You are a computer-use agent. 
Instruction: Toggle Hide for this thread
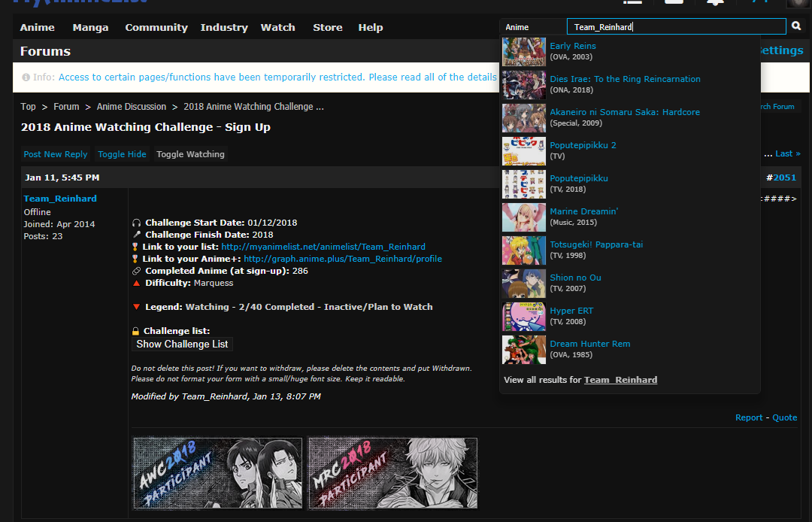(122, 154)
